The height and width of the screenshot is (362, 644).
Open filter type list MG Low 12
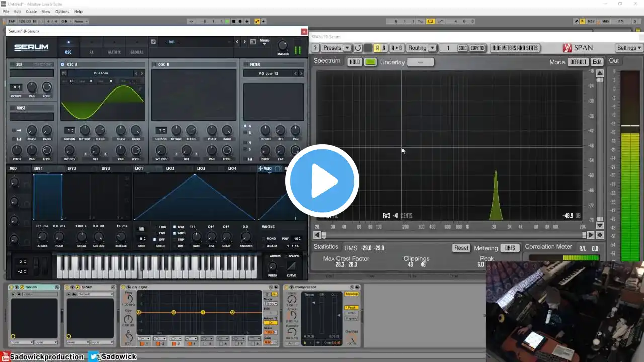pyautogui.click(x=268, y=73)
